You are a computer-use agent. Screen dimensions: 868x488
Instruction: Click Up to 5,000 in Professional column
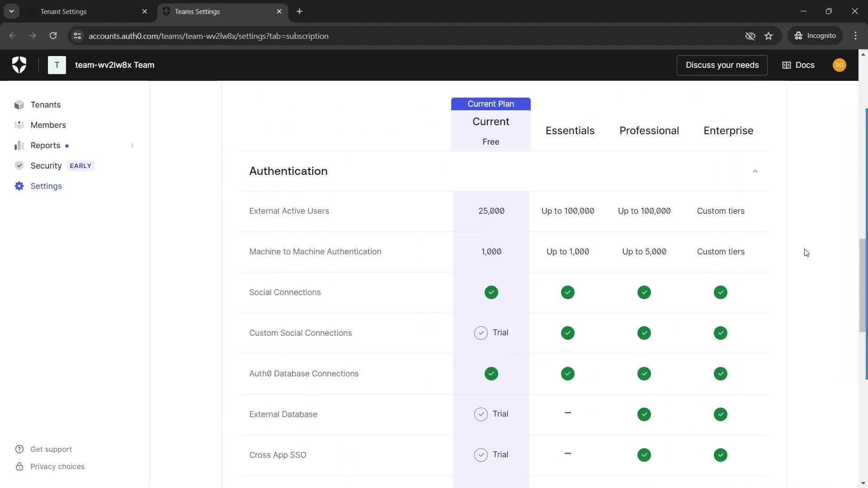pos(644,252)
